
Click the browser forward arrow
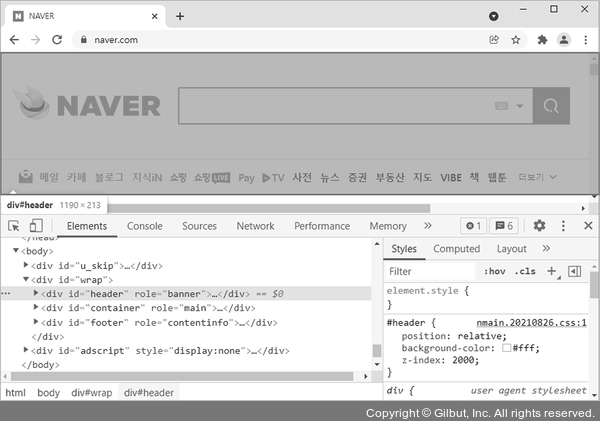click(36, 40)
